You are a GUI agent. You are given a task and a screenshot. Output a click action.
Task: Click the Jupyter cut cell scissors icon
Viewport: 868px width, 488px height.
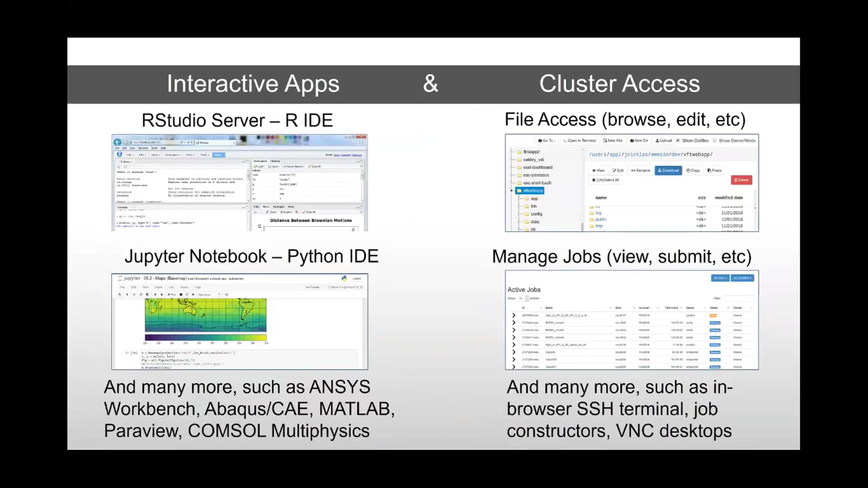(x=134, y=294)
